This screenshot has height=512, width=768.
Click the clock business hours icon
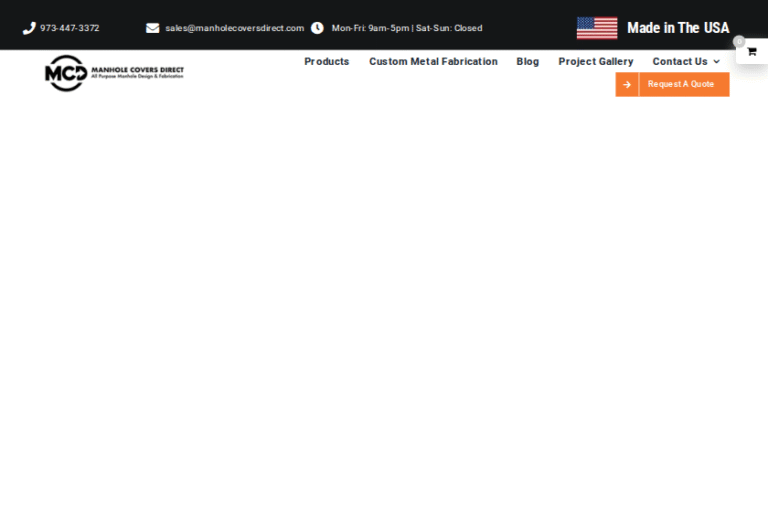point(317,28)
